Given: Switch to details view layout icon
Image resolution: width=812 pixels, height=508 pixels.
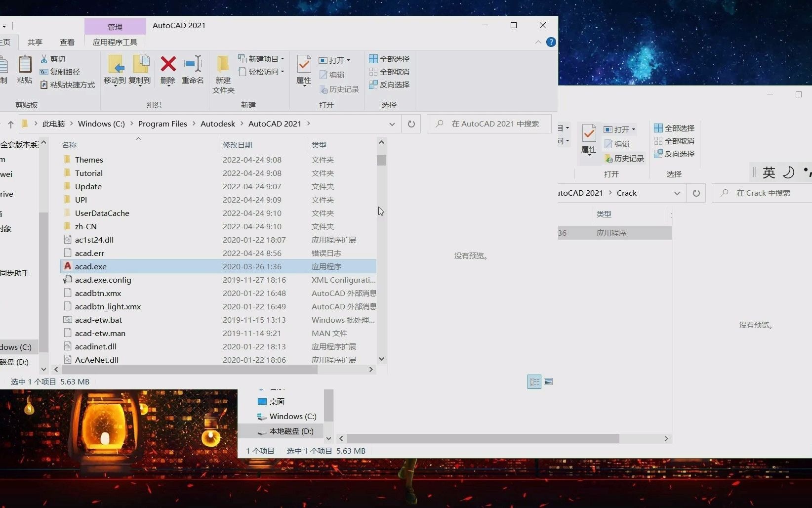Looking at the screenshot, I should 534,381.
